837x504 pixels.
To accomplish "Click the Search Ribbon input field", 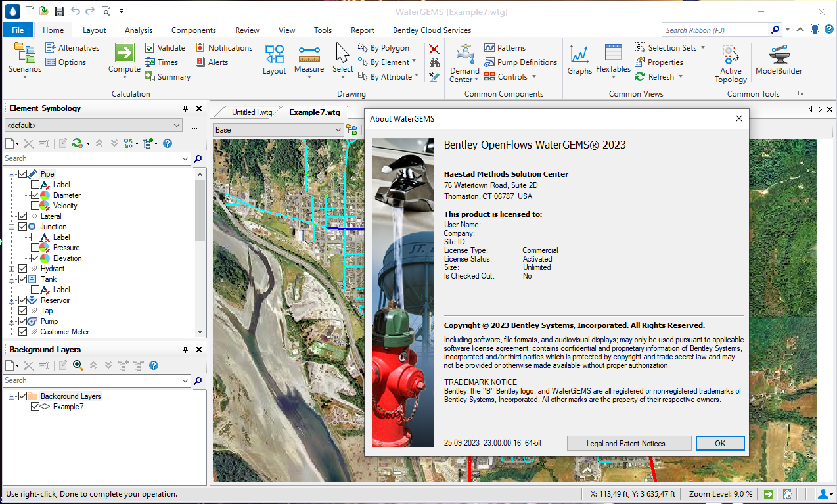I will coord(714,30).
